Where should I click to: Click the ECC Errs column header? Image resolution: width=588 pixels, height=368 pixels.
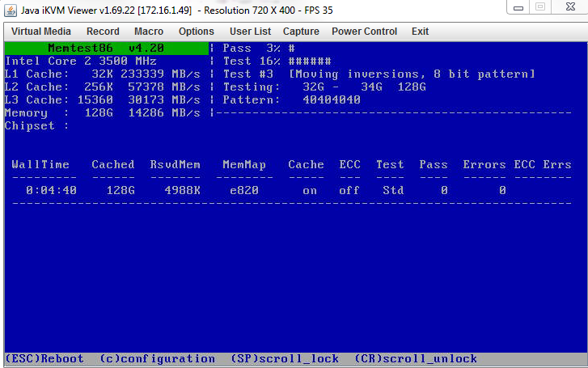(543, 165)
